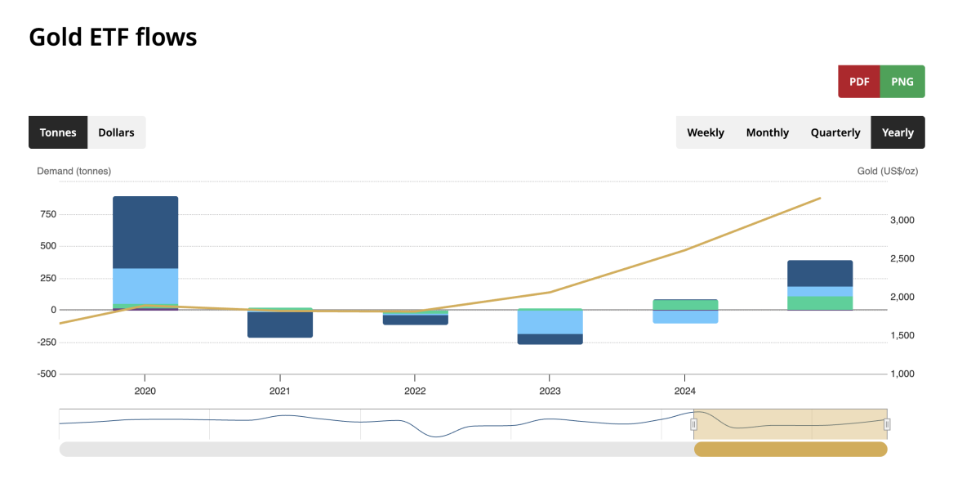
Task: Select the negative 2023 bar segment
Action: click(550, 327)
